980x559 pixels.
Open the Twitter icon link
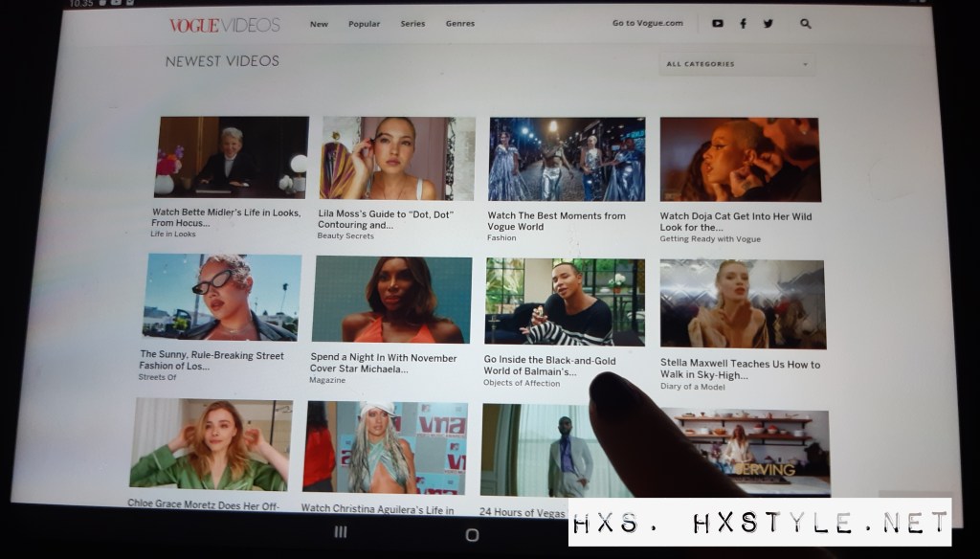tap(768, 24)
